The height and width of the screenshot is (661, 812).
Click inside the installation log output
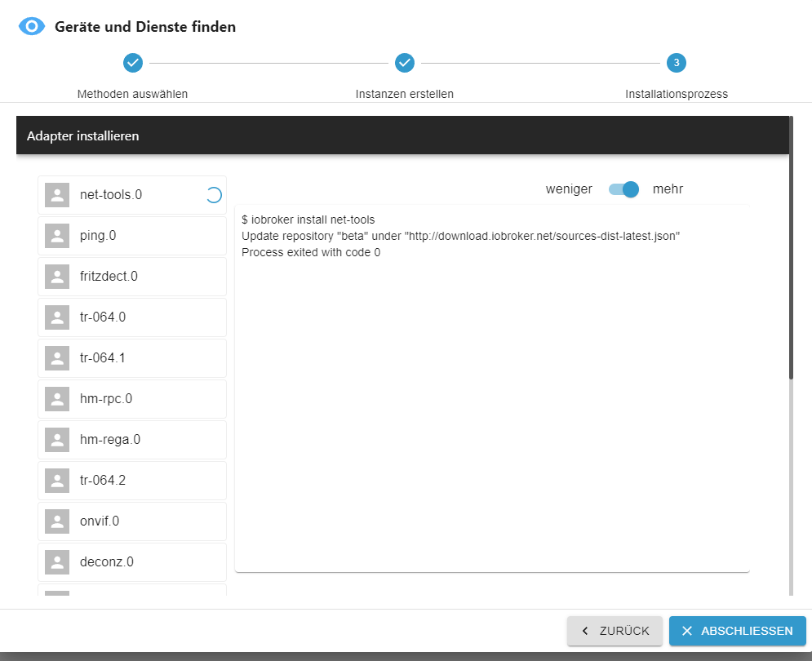(x=491, y=392)
